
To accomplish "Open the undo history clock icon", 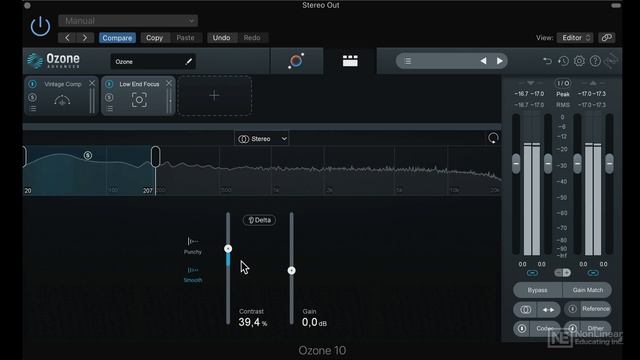I will pyautogui.click(x=563, y=61).
